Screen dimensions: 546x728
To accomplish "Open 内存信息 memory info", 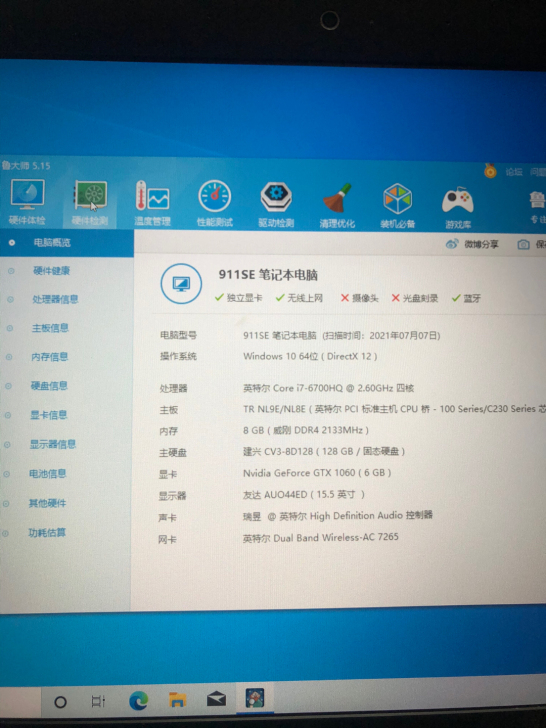I will [x=50, y=357].
